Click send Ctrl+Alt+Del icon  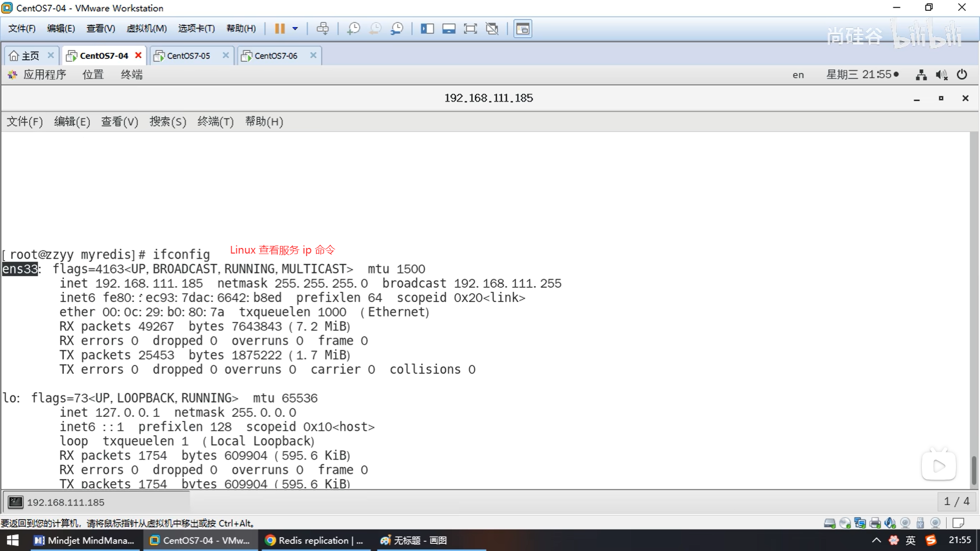point(323,29)
